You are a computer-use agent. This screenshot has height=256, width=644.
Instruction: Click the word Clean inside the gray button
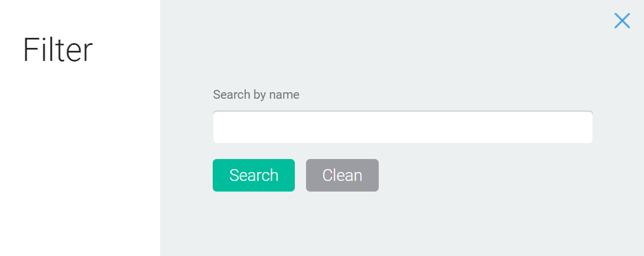tap(342, 176)
